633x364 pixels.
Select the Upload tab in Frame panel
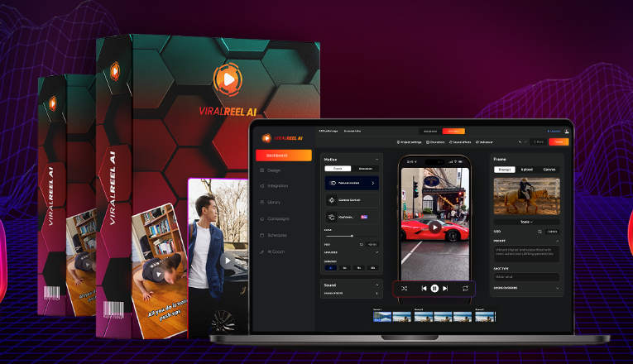[x=527, y=170]
